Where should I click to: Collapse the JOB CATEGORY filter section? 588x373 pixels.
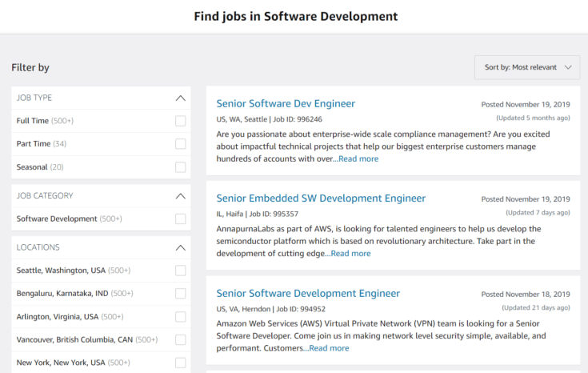180,196
